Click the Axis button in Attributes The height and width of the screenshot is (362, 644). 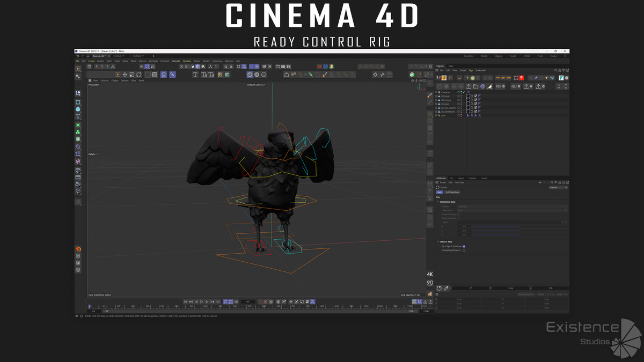[439, 192]
